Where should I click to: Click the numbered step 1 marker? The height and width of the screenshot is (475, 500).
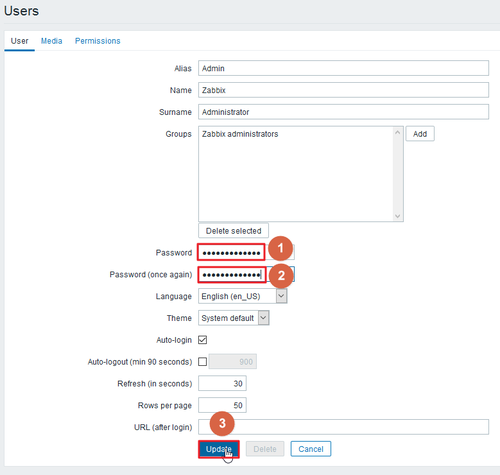280,248
